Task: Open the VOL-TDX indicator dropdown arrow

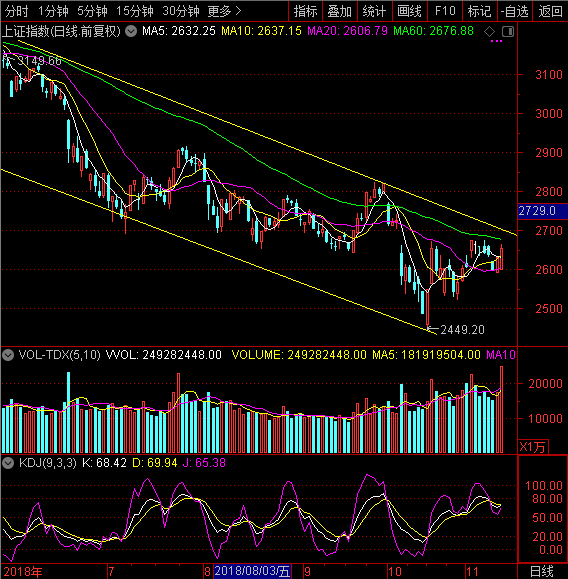Action: 8,355
